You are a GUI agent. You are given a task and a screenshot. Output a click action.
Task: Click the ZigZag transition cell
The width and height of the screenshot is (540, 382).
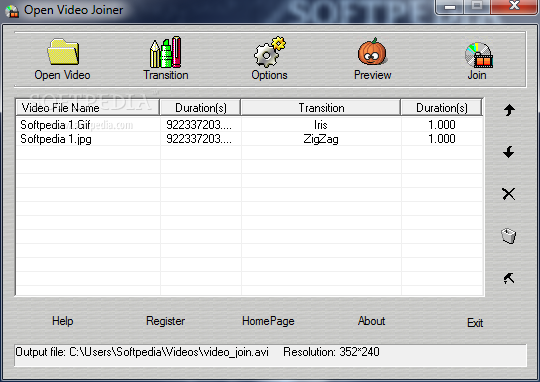point(321,139)
